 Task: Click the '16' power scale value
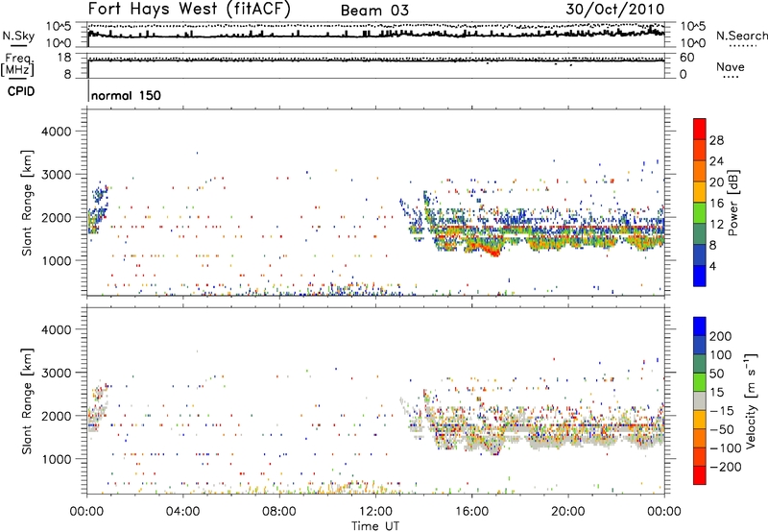click(x=716, y=204)
